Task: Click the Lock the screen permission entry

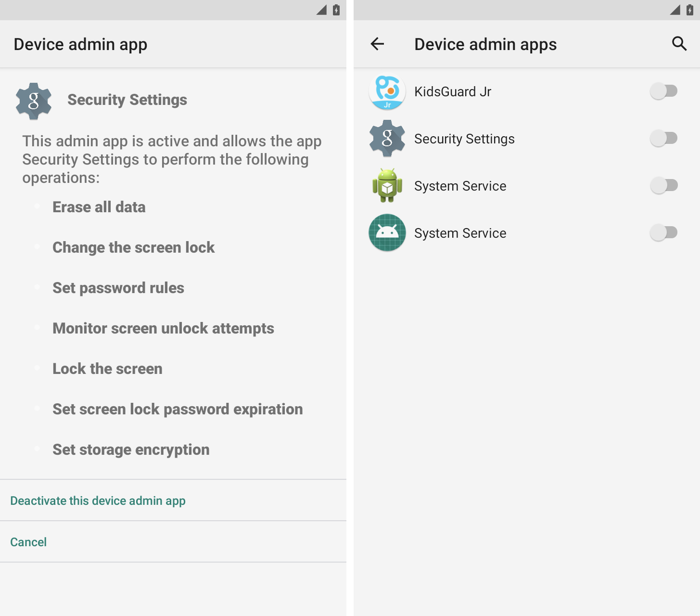Action: (x=107, y=369)
